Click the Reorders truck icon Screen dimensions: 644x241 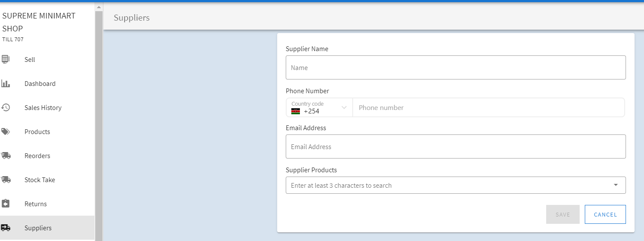point(6,156)
